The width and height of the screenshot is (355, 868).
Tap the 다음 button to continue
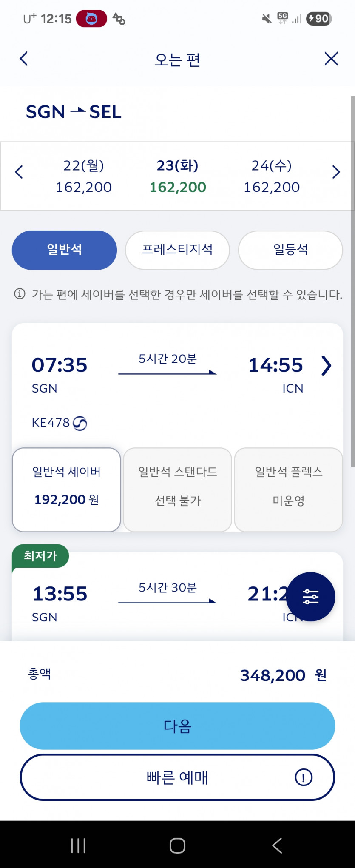[x=177, y=726]
